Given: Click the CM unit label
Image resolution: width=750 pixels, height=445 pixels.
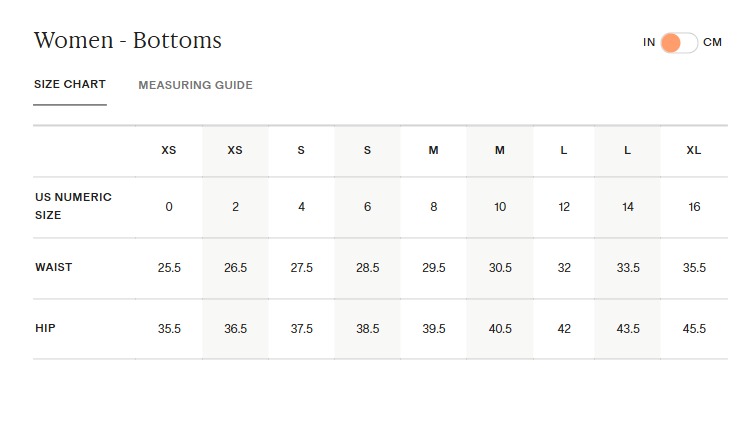Looking at the screenshot, I should (x=712, y=43).
